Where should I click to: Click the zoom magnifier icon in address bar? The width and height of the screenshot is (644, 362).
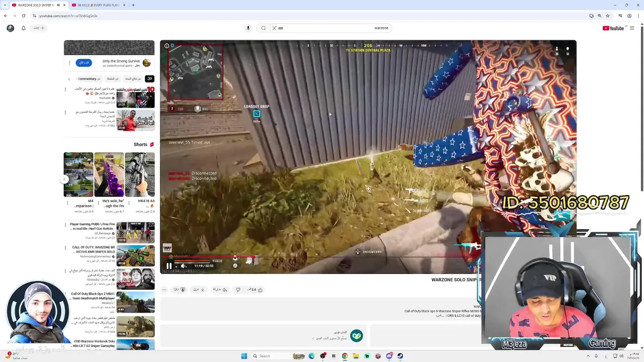point(599,16)
